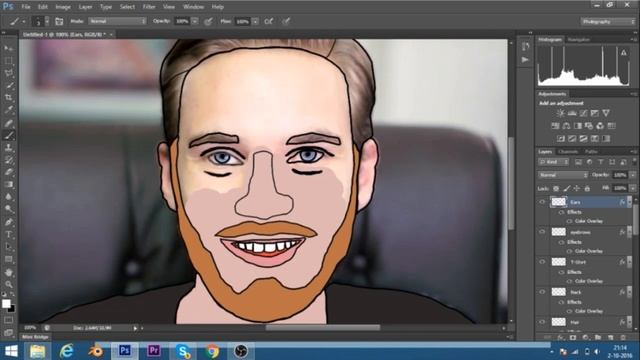
Task: Select the Eyedropper tool
Action: pyautogui.click(x=8, y=110)
